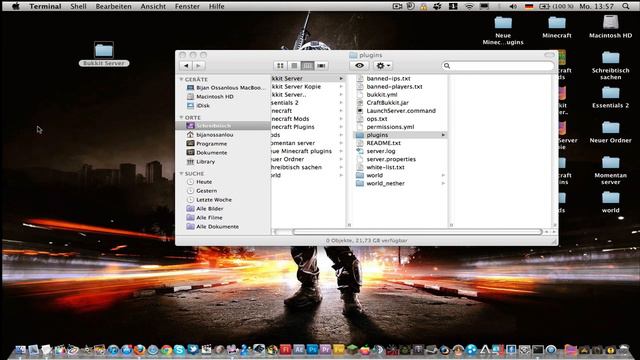640x360 pixels.
Task: Switch Finder to list view
Action: (294, 66)
